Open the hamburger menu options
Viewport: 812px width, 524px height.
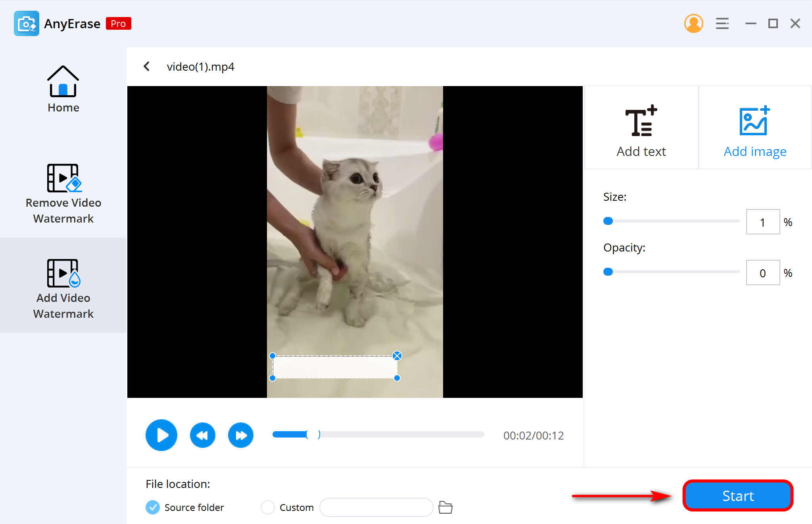click(x=721, y=23)
